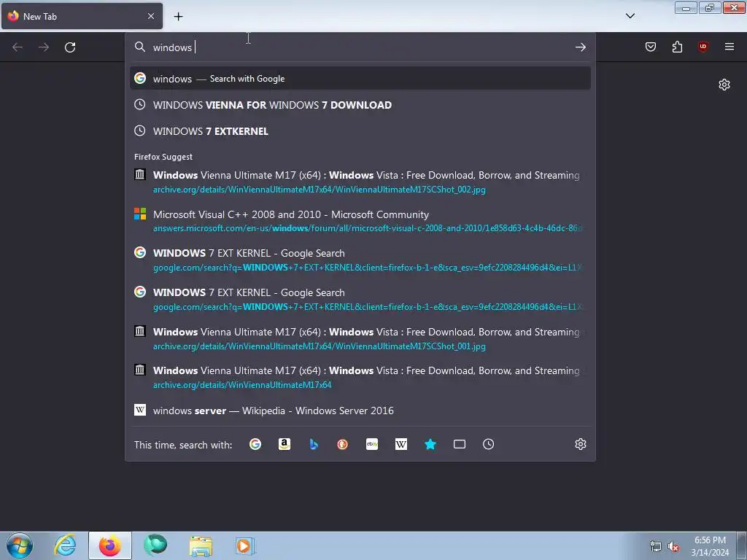Search this time with DuckDuckGo icon
Viewport: 747px width, 560px height.
point(343,444)
